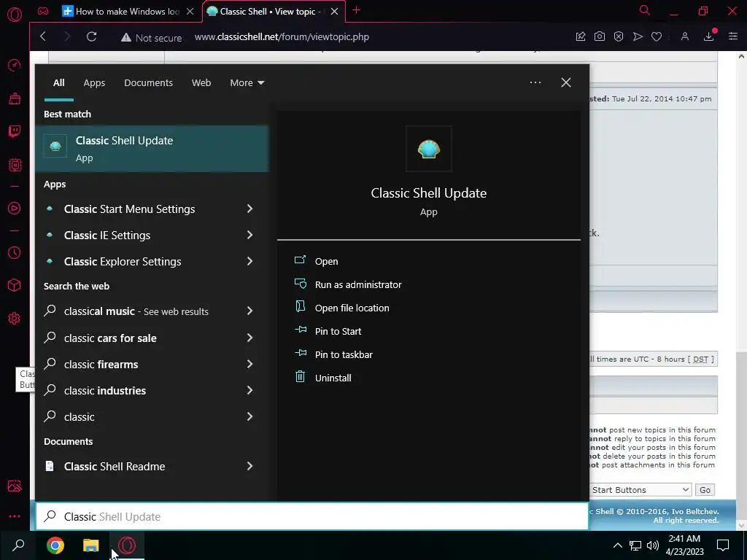Image resolution: width=747 pixels, height=560 pixels.
Task: Open GX Cleaner icon in sidebar
Action: (15, 98)
